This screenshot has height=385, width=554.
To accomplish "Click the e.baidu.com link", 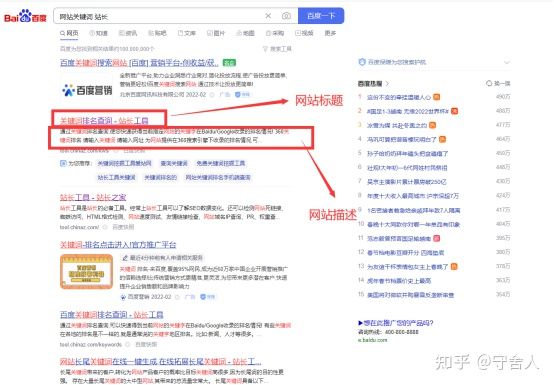I will 372,340.
